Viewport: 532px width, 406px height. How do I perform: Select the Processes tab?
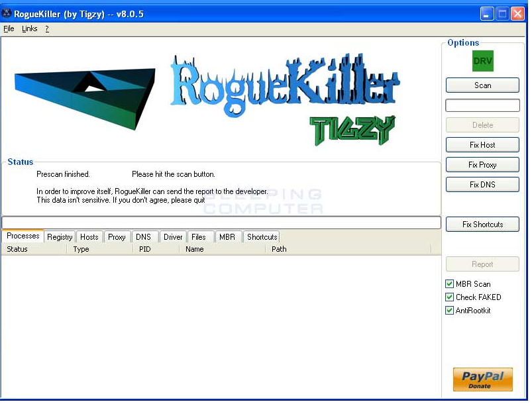tap(23, 237)
